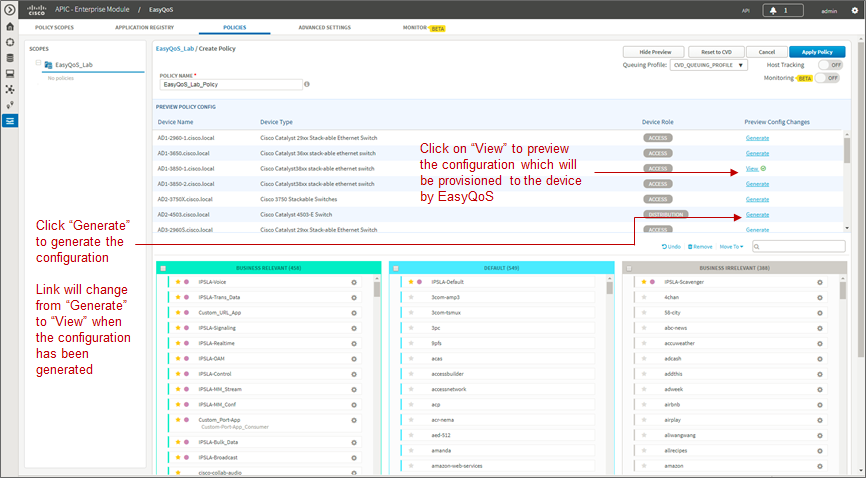866x478 pixels.
Task: Check the Default column select-all checkbox
Action: [x=396, y=269]
